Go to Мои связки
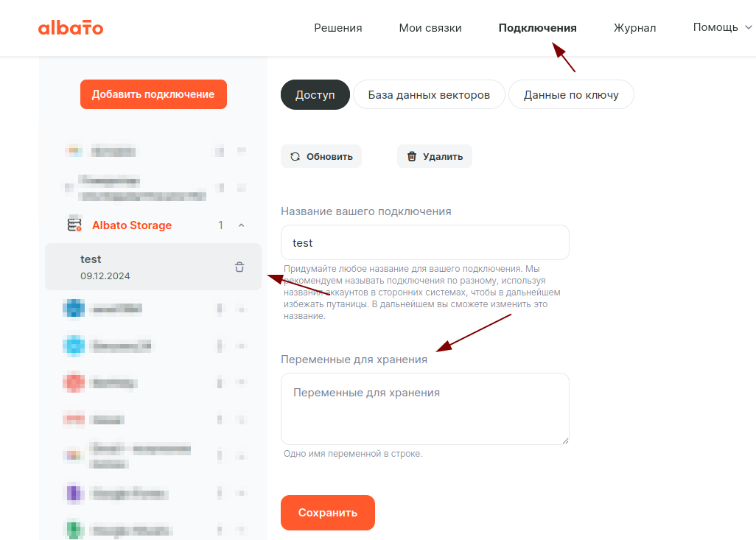This screenshot has height=540, width=756. 430,28
